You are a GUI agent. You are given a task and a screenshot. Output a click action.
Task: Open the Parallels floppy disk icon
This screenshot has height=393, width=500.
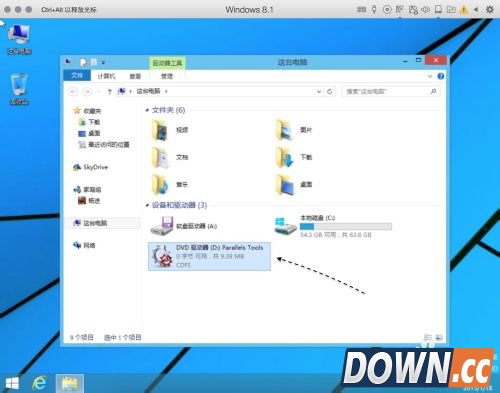coord(413,10)
